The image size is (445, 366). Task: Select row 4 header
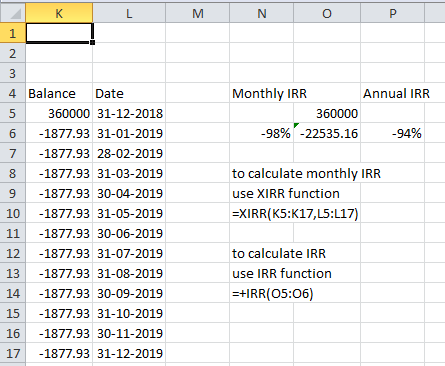pos(13,93)
